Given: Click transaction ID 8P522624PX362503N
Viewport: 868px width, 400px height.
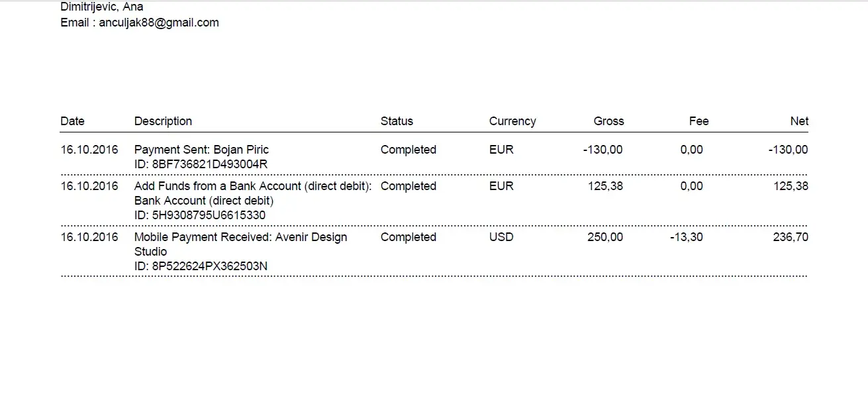Looking at the screenshot, I should pyautogui.click(x=201, y=266).
